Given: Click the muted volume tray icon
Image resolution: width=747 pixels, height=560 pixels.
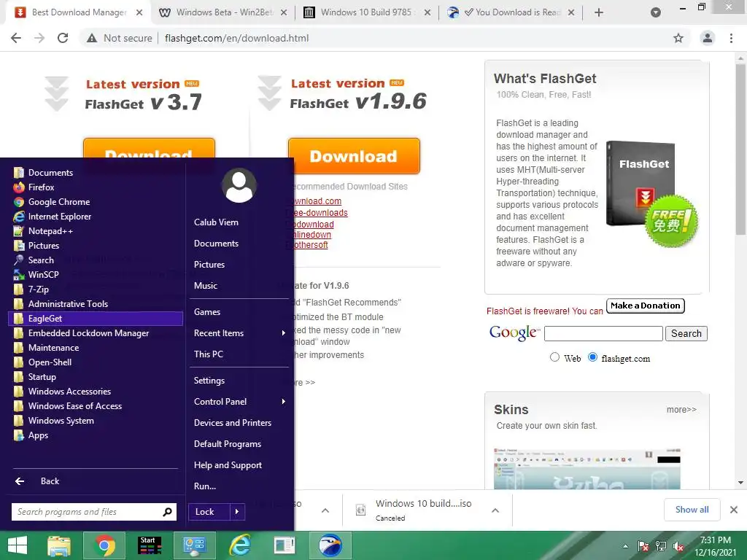Looking at the screenshot, I should click(x=679, y=546).
